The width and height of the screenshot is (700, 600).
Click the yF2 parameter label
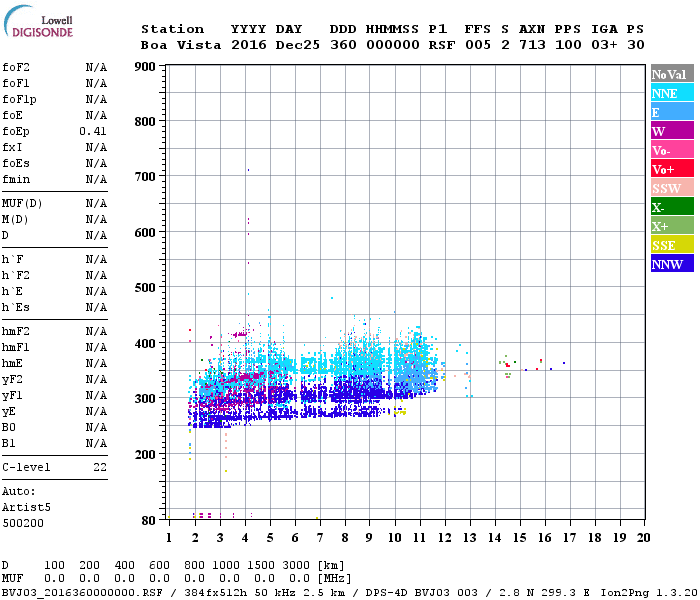tap(12, 380)
